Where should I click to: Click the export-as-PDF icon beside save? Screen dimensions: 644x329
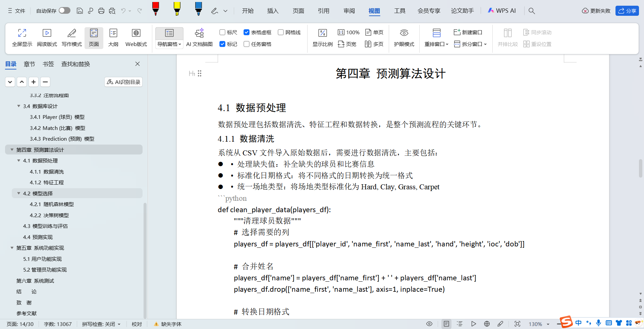click(x=91, y=11)
